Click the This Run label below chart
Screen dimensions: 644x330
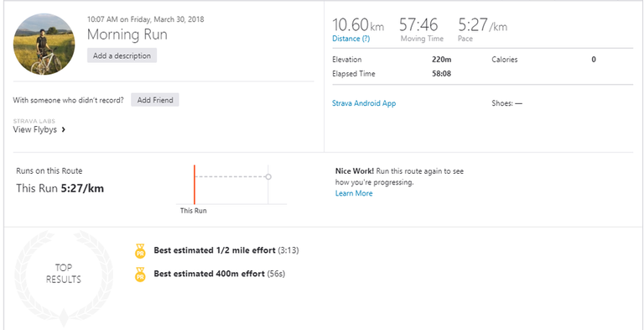194,211
